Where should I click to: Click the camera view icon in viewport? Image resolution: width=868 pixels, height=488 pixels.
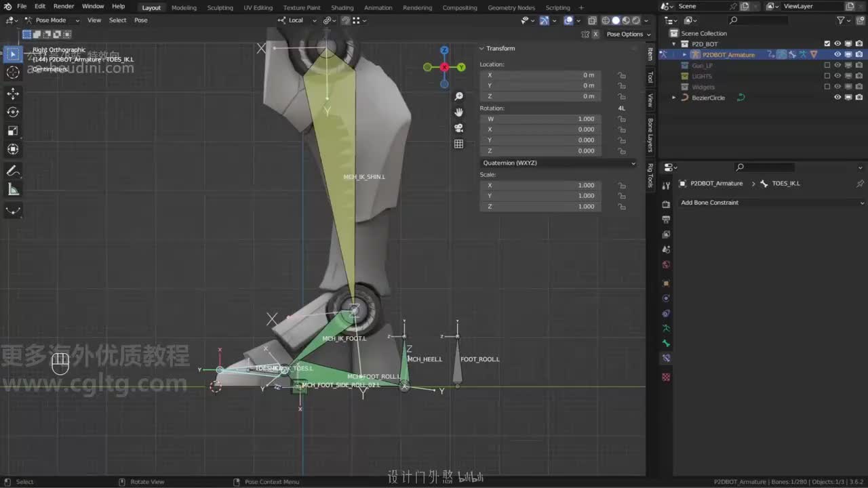(x=459, y=128)
